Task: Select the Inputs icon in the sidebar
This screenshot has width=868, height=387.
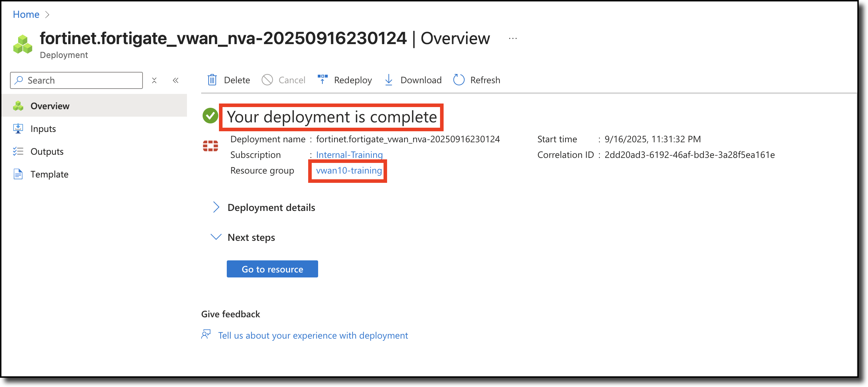Action: [x=18, y=128]
